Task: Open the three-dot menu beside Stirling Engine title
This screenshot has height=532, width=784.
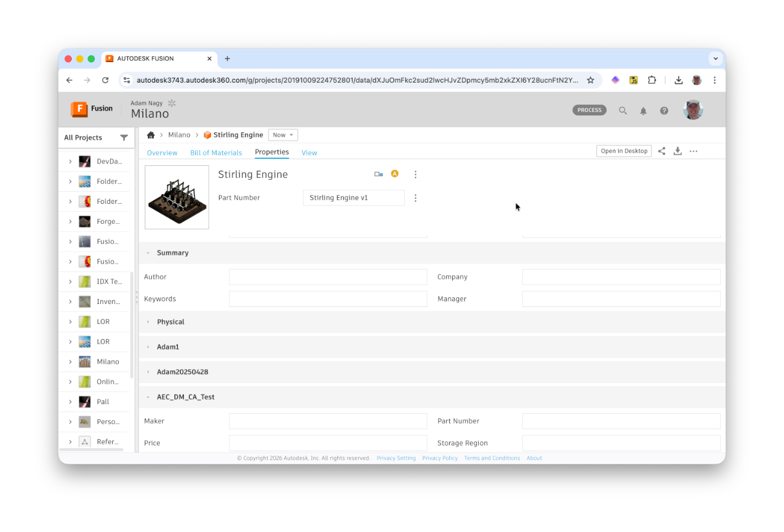Action: pyautogui.click(x=416, y=174)
